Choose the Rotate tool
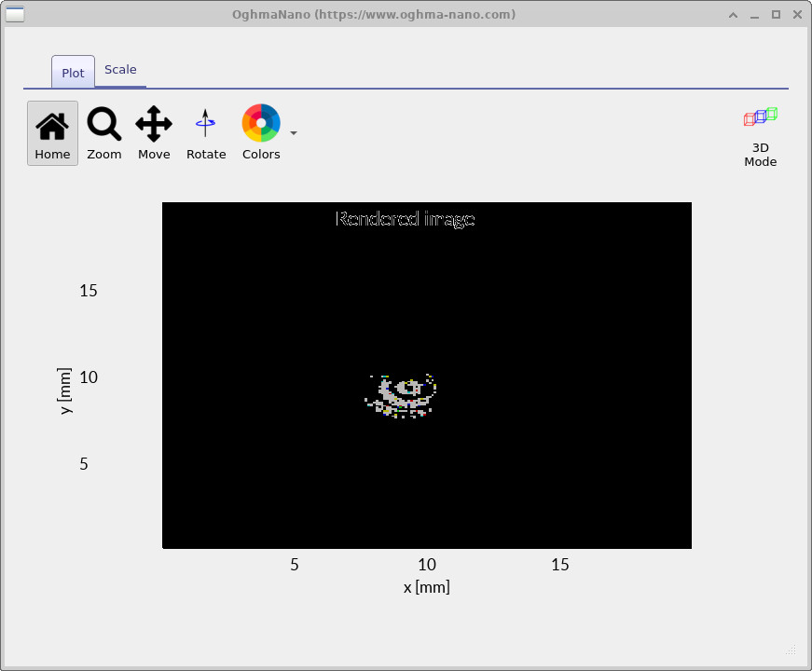The width and height of the screenshot is (812, 671). [206, 132]
